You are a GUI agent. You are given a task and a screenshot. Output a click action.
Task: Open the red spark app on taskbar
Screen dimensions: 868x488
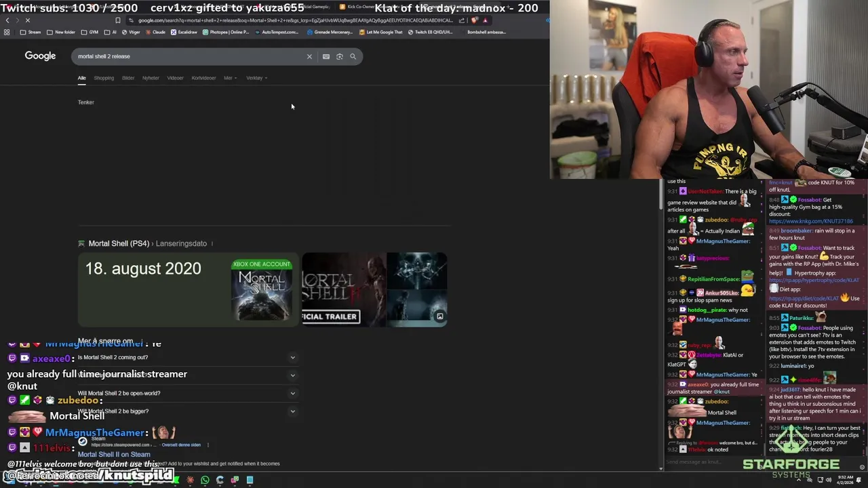(x=190, y=480)
